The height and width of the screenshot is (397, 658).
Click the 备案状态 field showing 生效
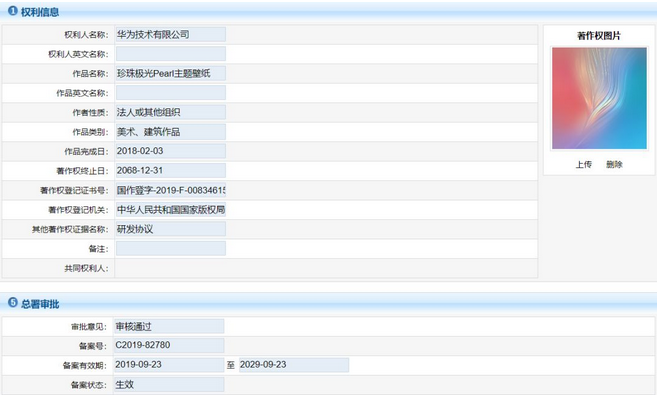(169, 384)
